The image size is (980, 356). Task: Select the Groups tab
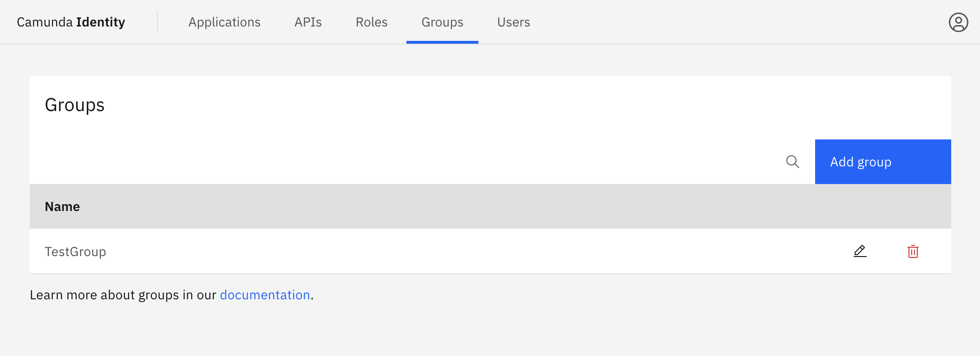click(442, 22)
